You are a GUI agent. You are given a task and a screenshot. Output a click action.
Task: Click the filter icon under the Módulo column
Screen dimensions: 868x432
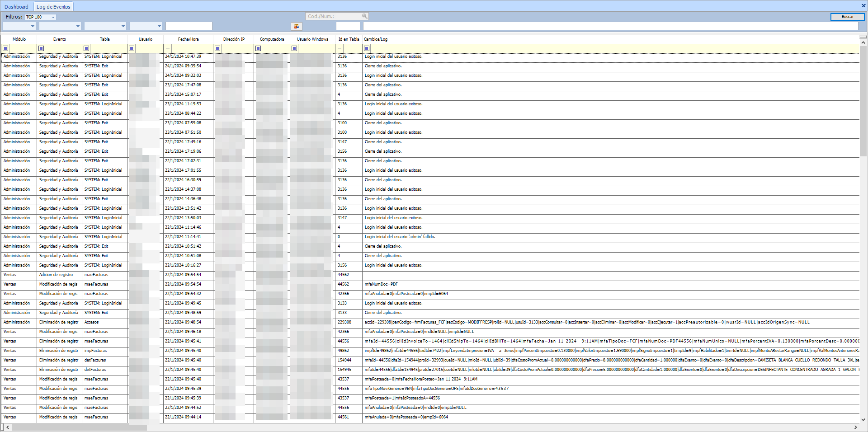6,48
